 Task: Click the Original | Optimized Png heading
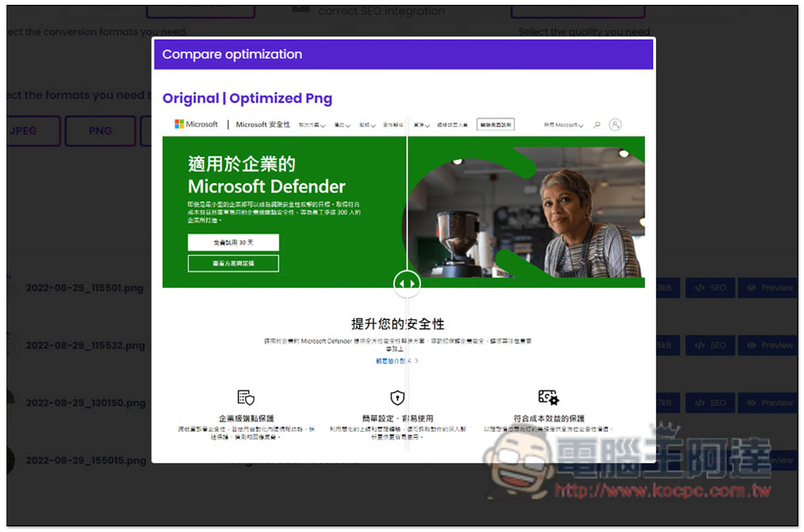click(247, 98)
